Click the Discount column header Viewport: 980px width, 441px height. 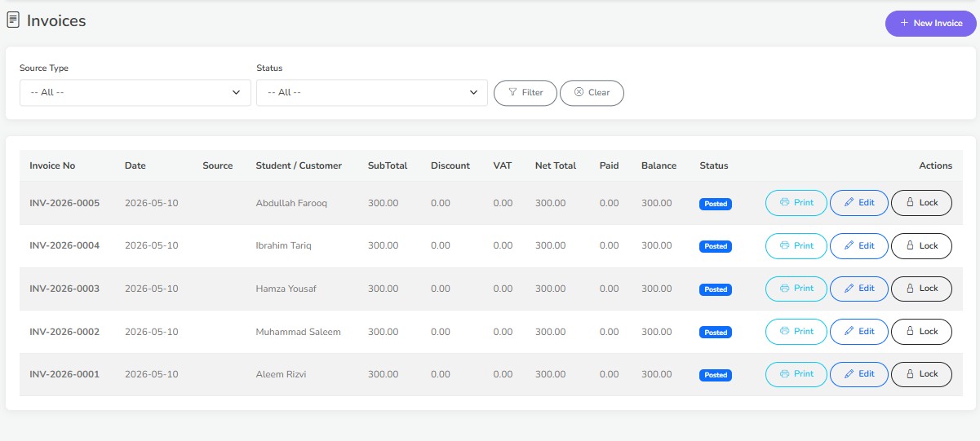(x=450, y=165)
